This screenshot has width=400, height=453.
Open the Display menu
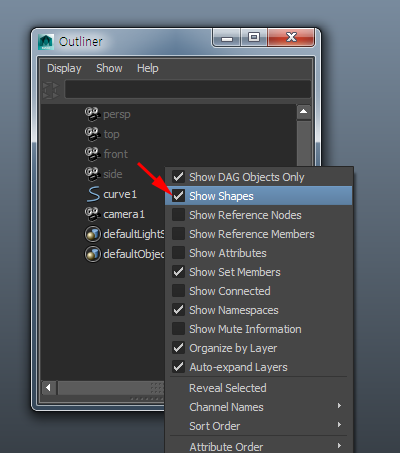64,68
